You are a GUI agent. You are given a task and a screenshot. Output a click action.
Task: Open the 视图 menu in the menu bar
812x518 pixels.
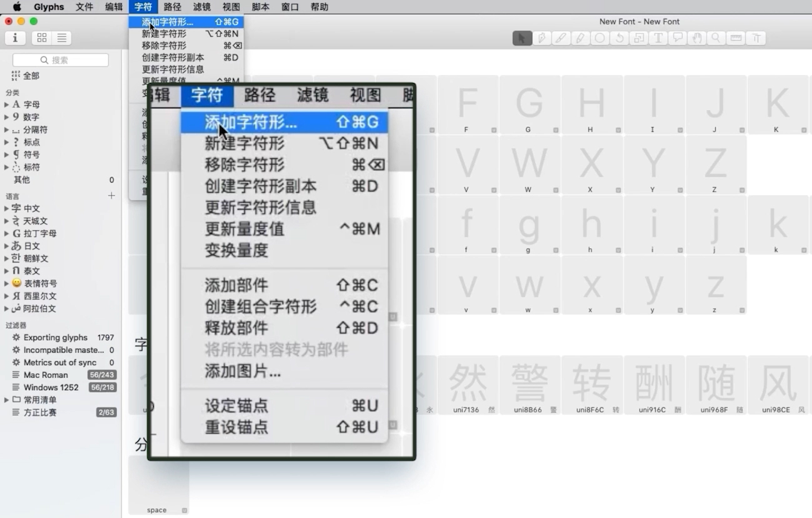click(231, 7)
